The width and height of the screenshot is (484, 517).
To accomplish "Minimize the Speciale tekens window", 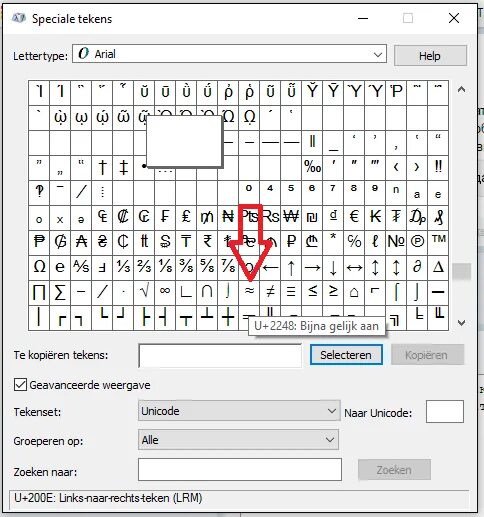I will pos(363,18).
